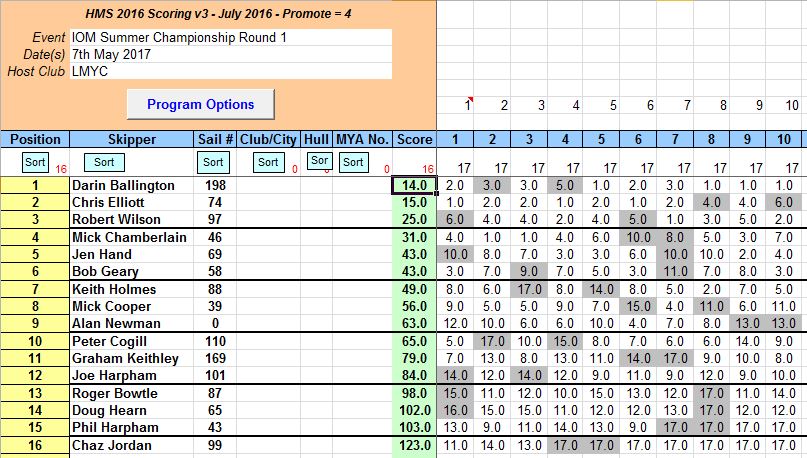Select the Event name field
Image resolution: width=807 pixels, height=458 pixels.
[x=230, y=37]
